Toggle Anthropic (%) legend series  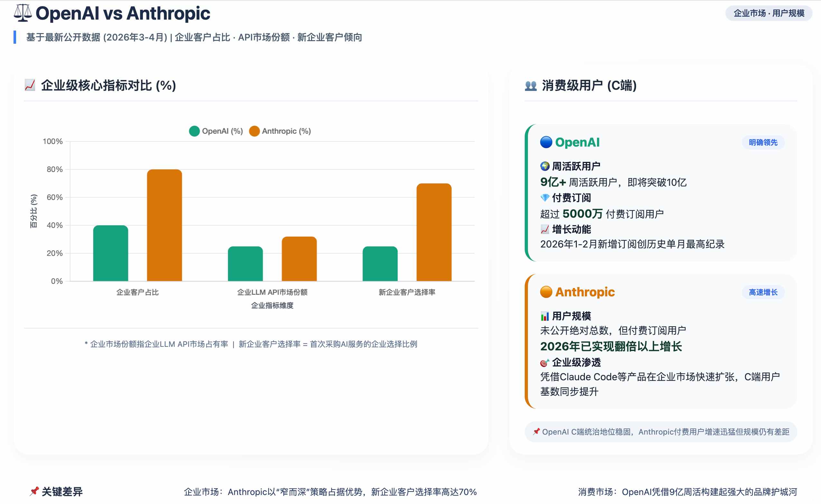286,131
